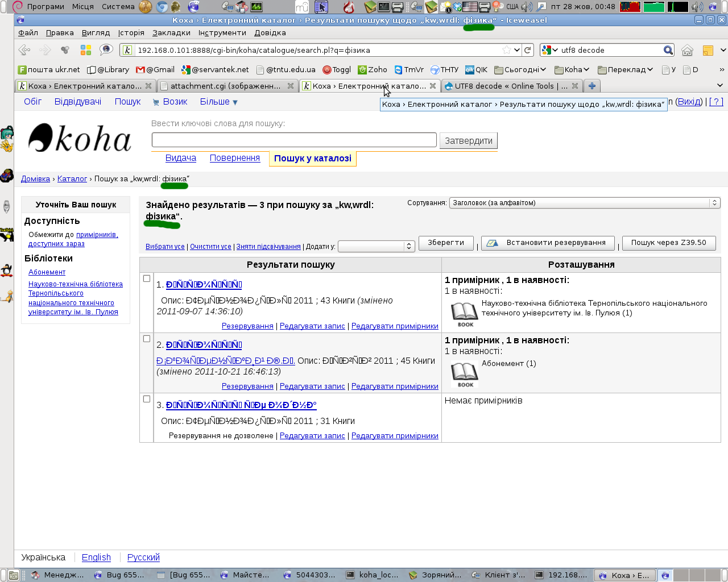Click the keyword search input field
728x582 pixels.
tap(294, 140)
